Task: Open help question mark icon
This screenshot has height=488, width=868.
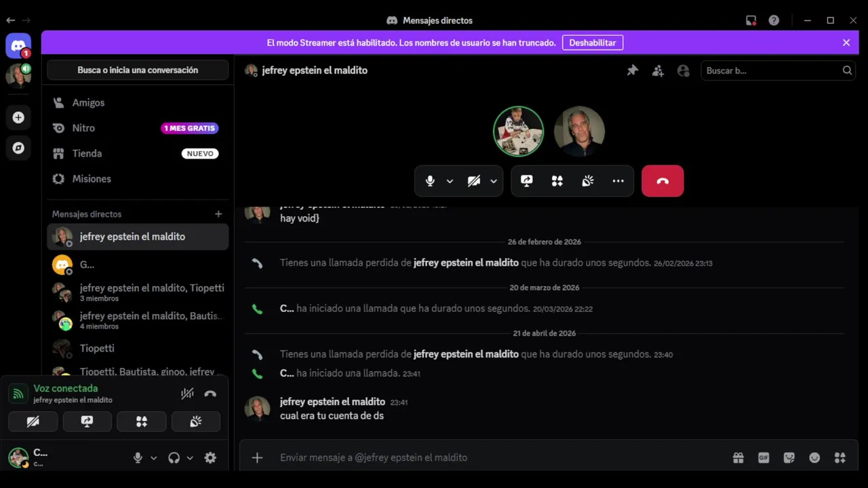Action: pos(774,20)
